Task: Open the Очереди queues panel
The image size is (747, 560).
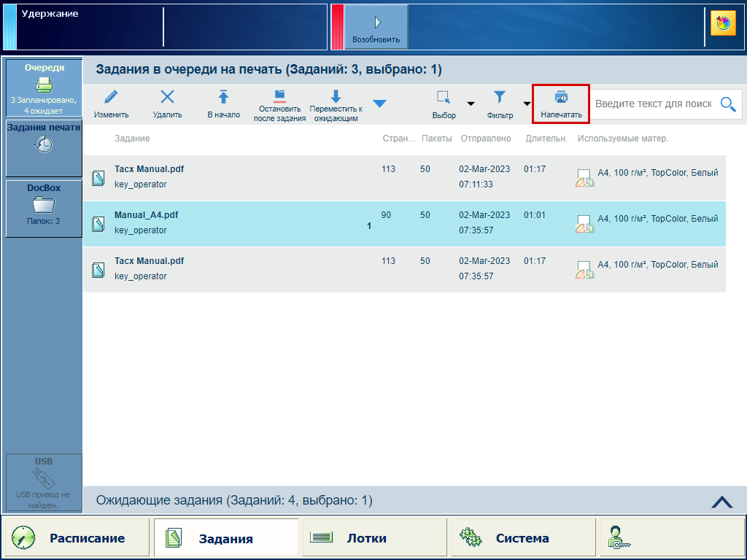Action: pos(44,87)
